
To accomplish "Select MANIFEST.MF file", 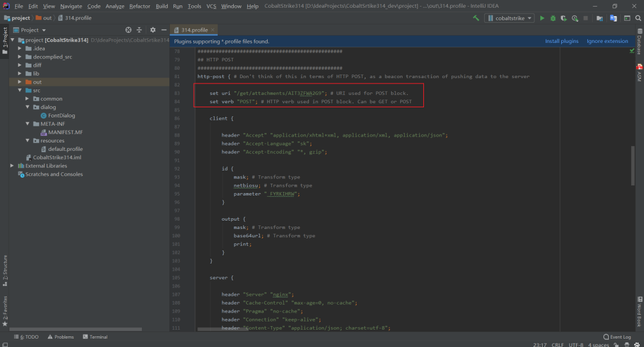I will tap(65, 132).
